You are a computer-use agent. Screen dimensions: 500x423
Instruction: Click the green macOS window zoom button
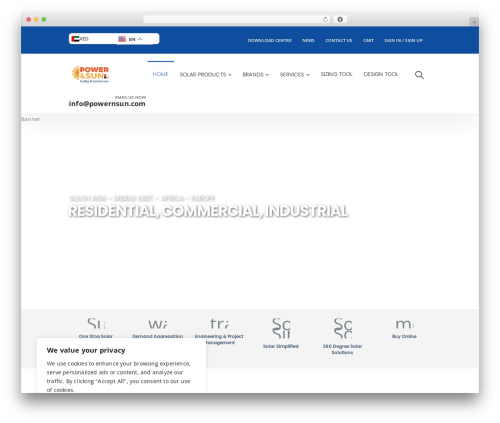[x=44, y=19]
